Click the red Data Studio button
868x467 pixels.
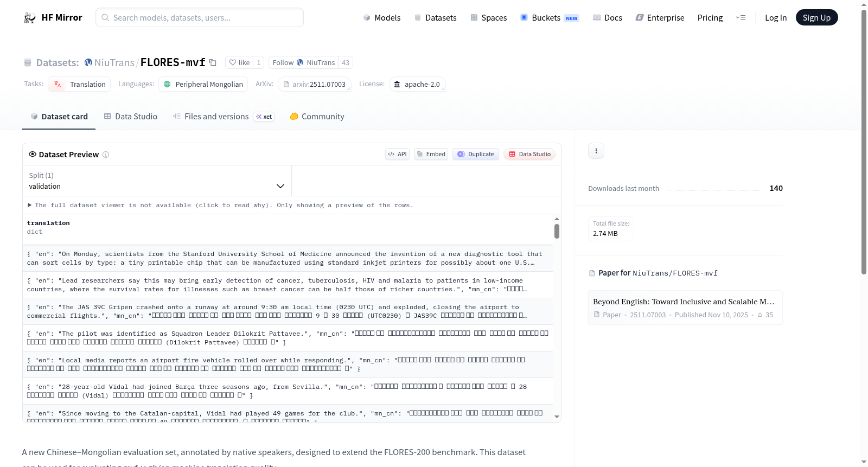pos(529,155)
